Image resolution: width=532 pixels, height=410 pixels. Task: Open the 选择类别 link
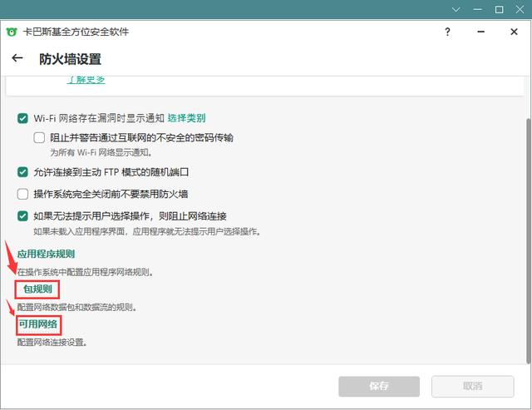pos(186,118)
